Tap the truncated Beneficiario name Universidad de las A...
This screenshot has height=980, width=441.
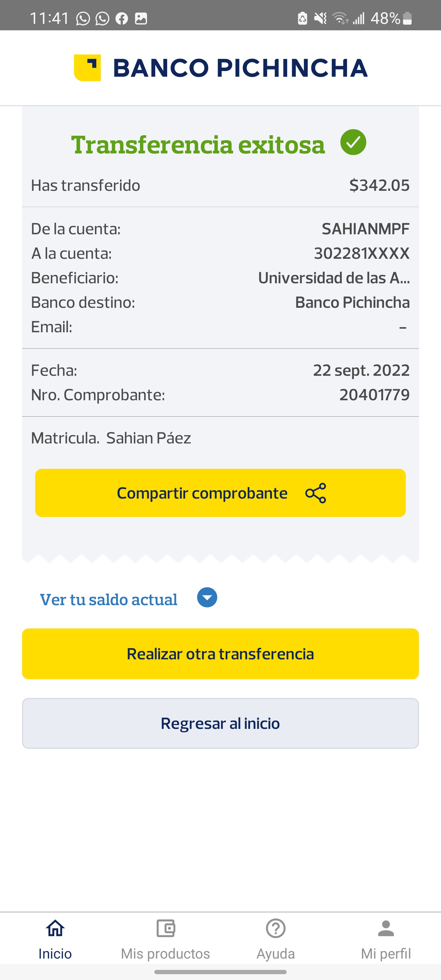tap(334, 278)
